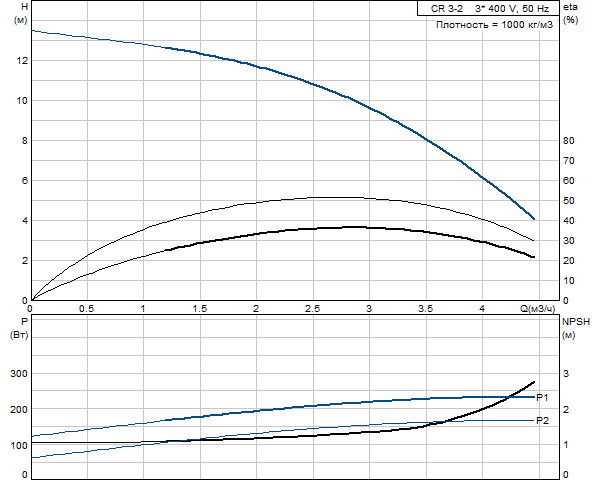
Task: Click the 2.5 tick on flow axis
Action: point(312,309)
